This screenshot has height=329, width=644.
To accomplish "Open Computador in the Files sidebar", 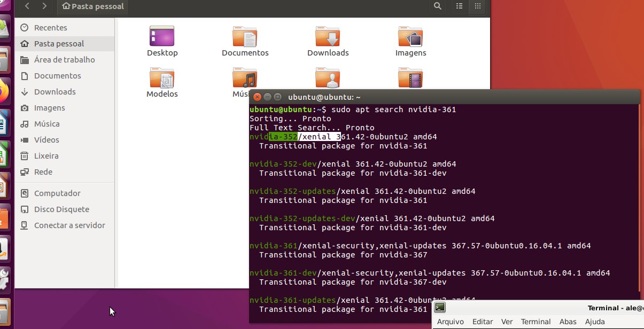I will (x=65, y=193).
